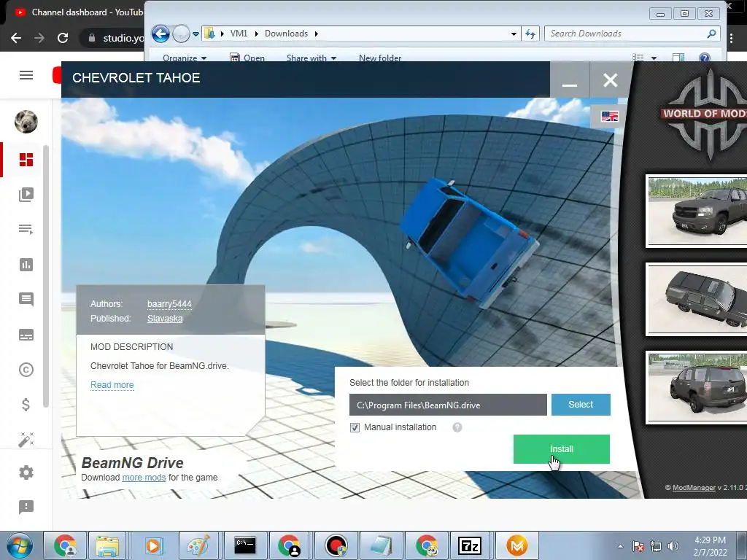Image resolution: width=747 pixels, height=560 pixels.
Task: Open Explorer address bar history dropdown
Action: pos(514,34)
